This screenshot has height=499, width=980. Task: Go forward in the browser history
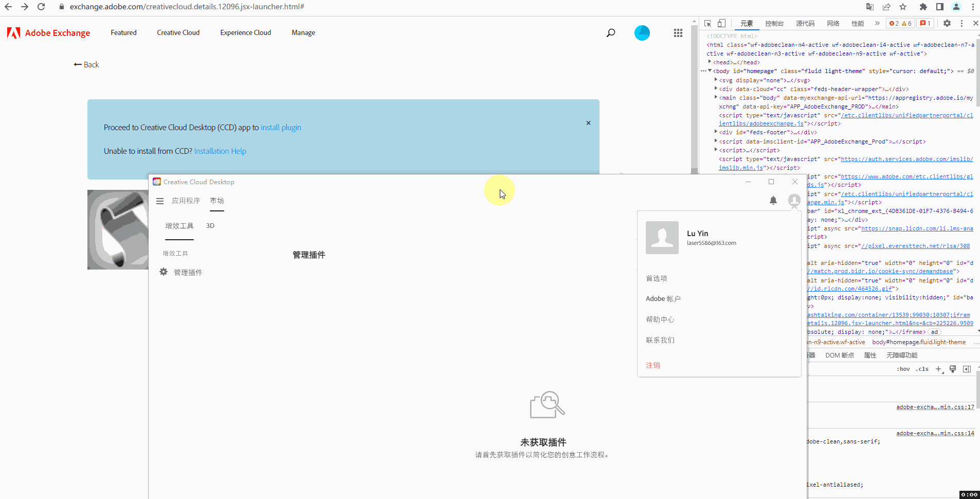click(x=25, y=7)
